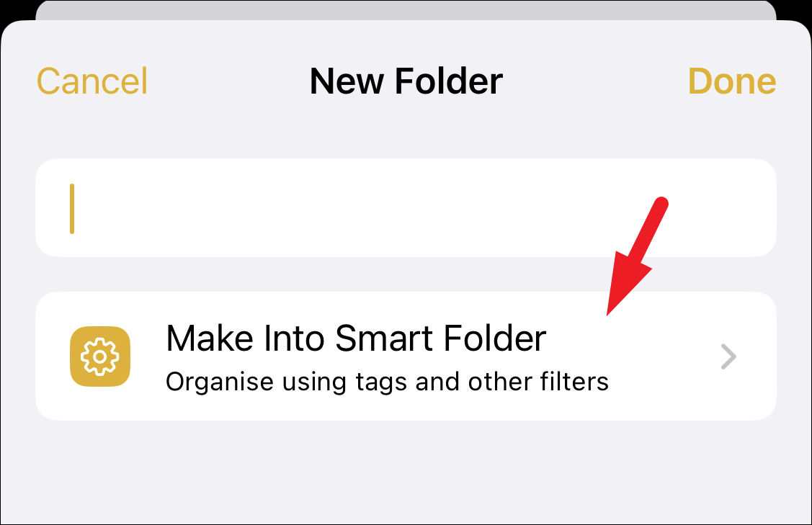
Task: Tap the empty area below the Smart Folder row
Action: click(x=406, y=471)
